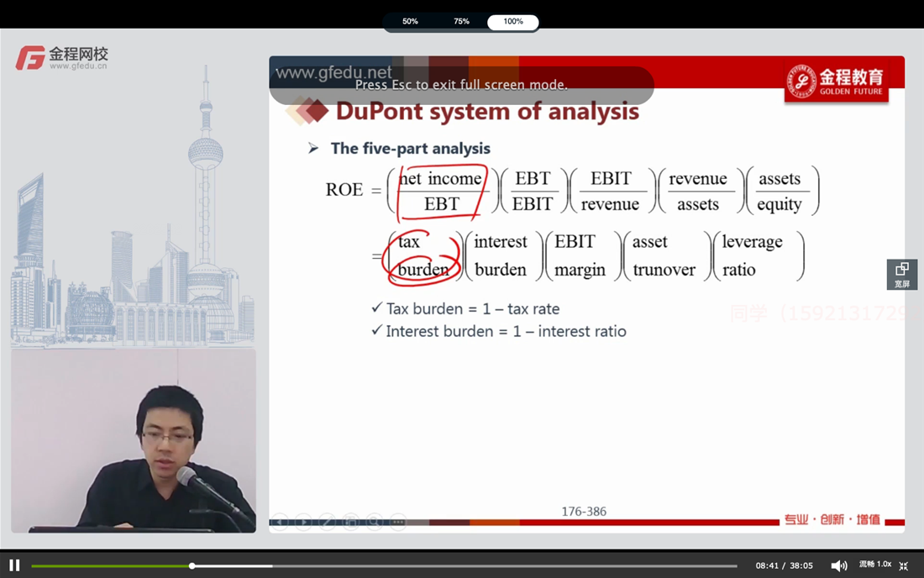924x578 pixels.
Task: Set zoom to 50%
Action: click(410, 22)
